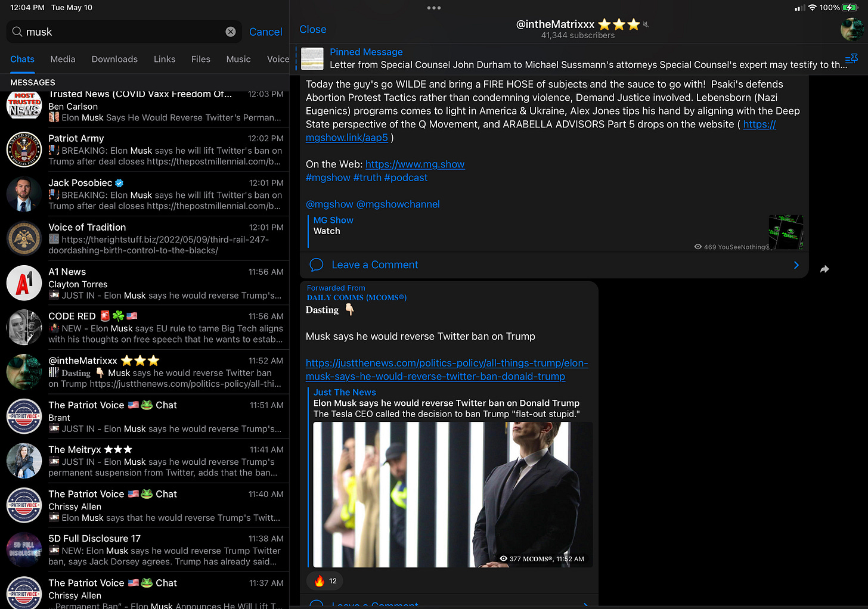Switch to the Chats tab
The image size is (868, 609).
point(22,59)
